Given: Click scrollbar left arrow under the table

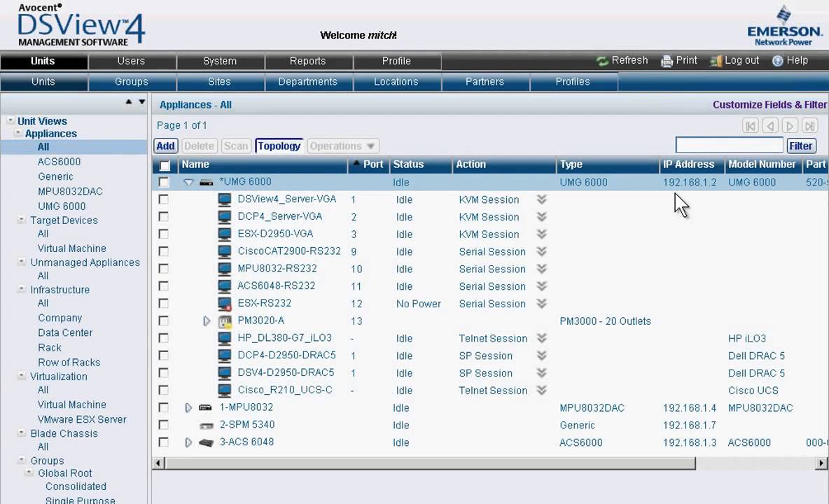Looking at the screenshot, I should (158, 463).
